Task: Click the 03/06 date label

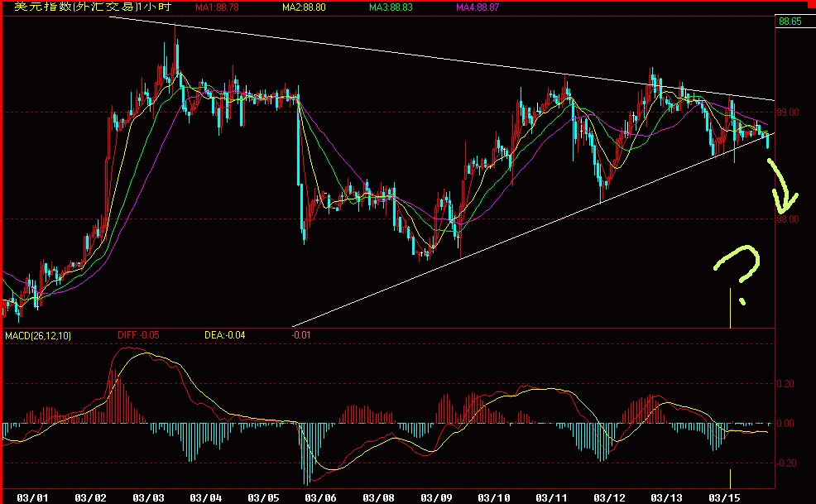Action: click(x=320, y=497)
